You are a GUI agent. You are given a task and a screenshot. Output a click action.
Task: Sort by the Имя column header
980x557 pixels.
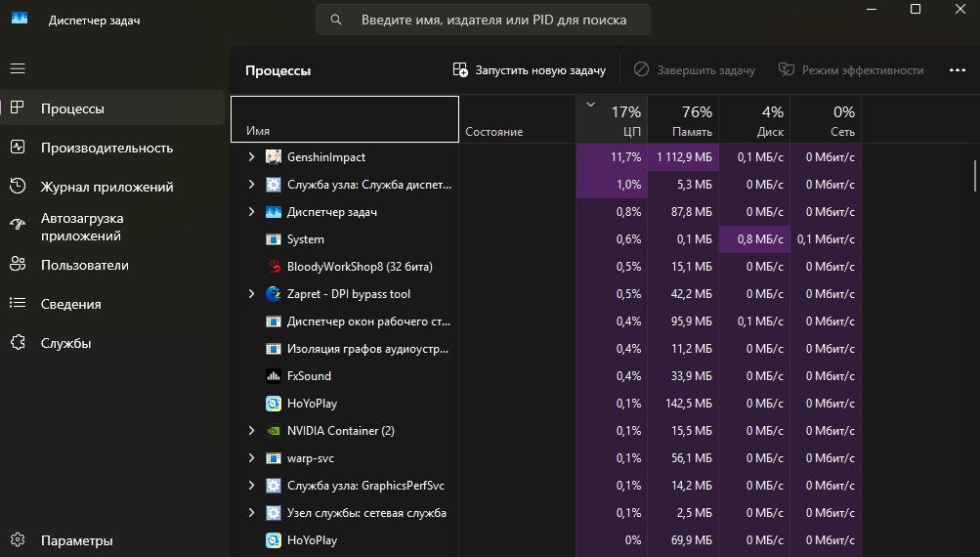345,119
